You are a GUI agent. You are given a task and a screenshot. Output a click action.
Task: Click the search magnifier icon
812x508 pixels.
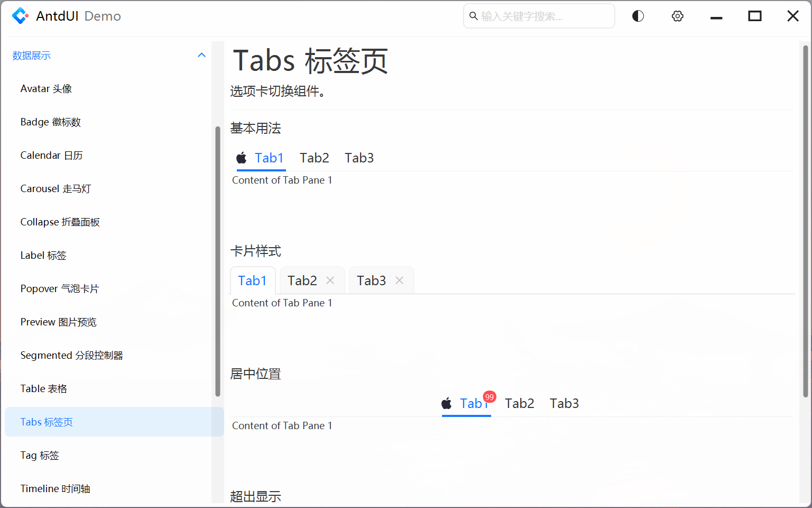pos(473,16)
